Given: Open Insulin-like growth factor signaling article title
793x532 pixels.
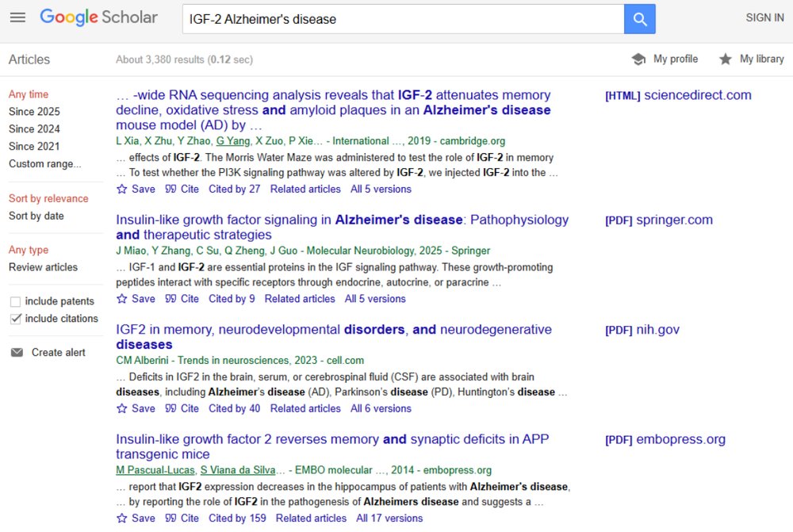Looking at the screenshot, I should click(x=343, y=227).
